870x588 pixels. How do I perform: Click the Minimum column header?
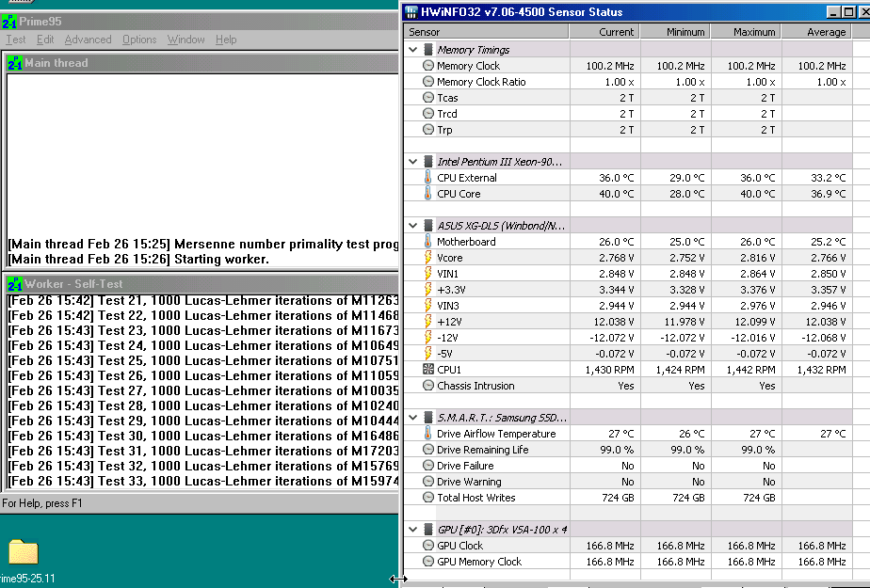(675, 32)
